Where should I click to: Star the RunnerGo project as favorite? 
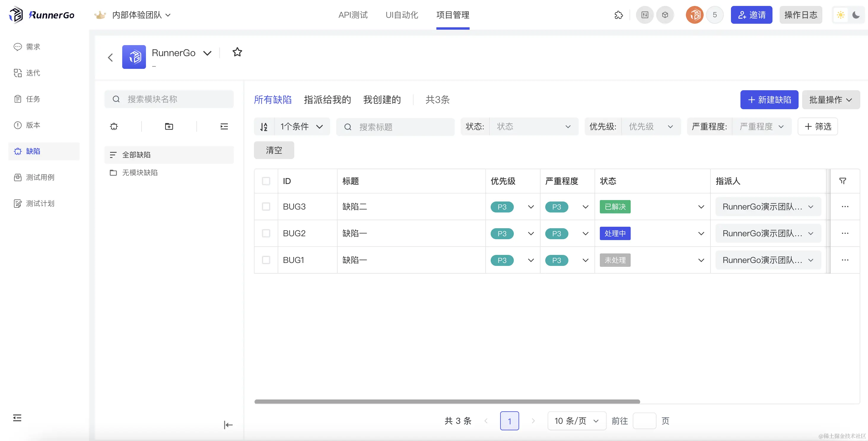[x=237, y=52]
